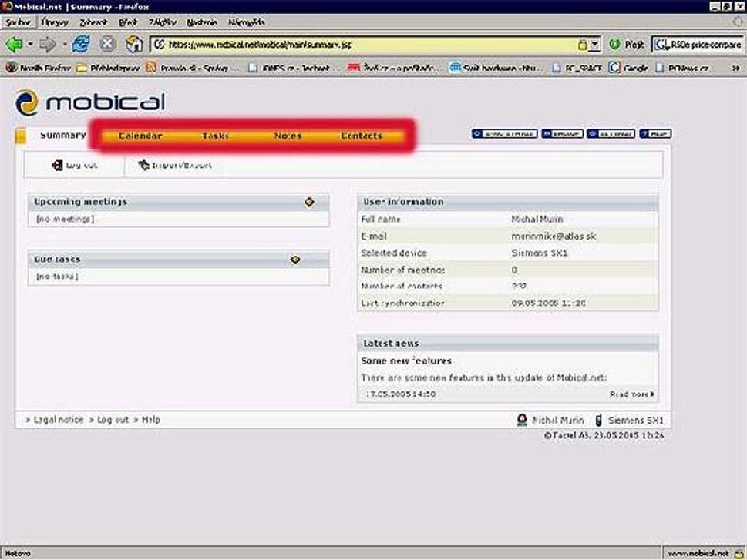Click the padlock icon in the address bar

[582, 45]
